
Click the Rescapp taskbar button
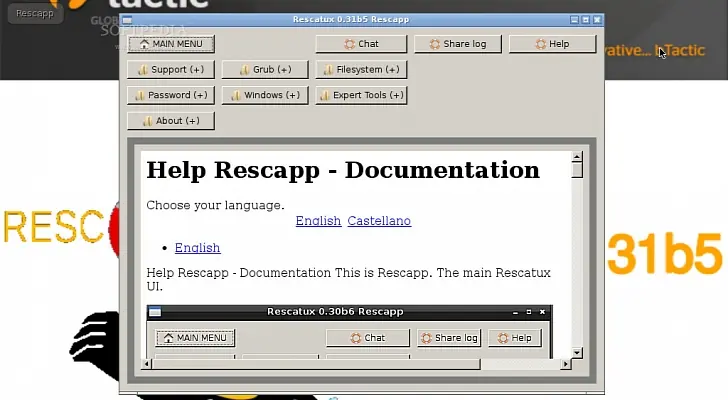[x=35, y=13]
